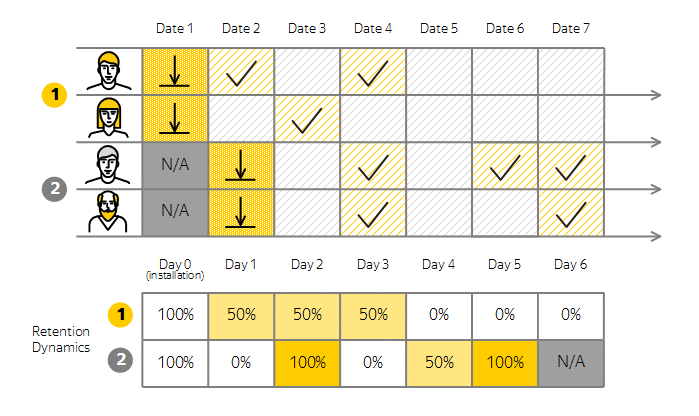
Task: Click the yellow-haired male user avatar
Action: point(109,71)
